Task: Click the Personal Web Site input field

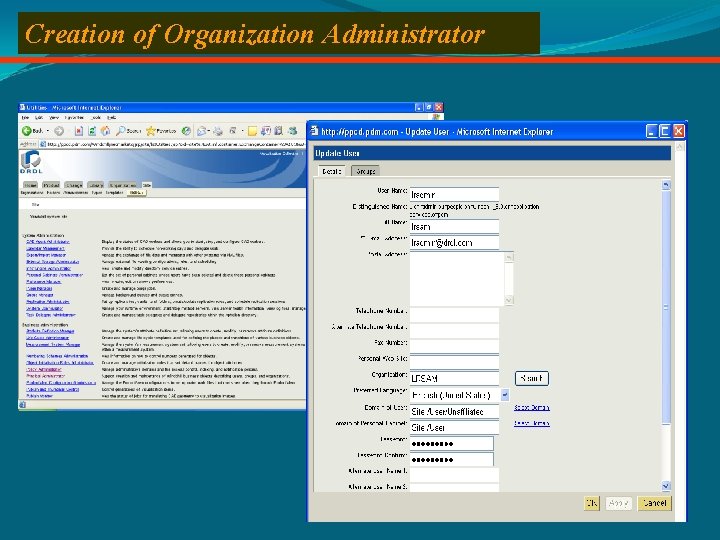Action: pos(454,362)
